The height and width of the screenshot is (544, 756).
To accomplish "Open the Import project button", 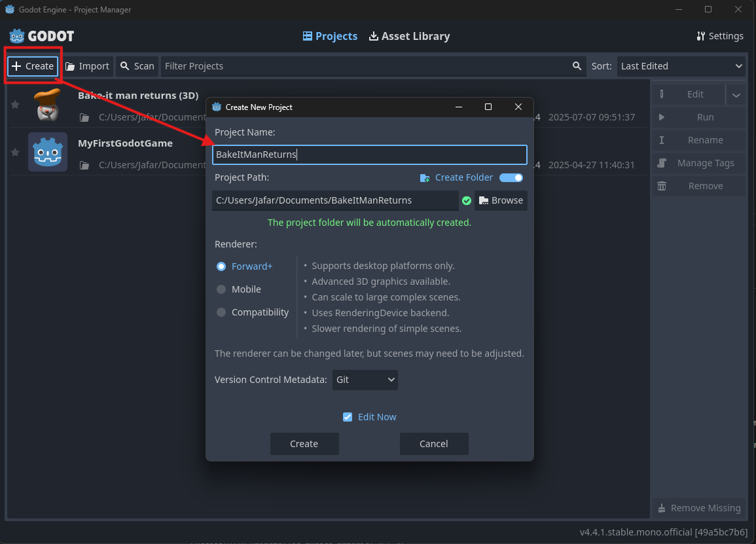I will pos(87,66).
